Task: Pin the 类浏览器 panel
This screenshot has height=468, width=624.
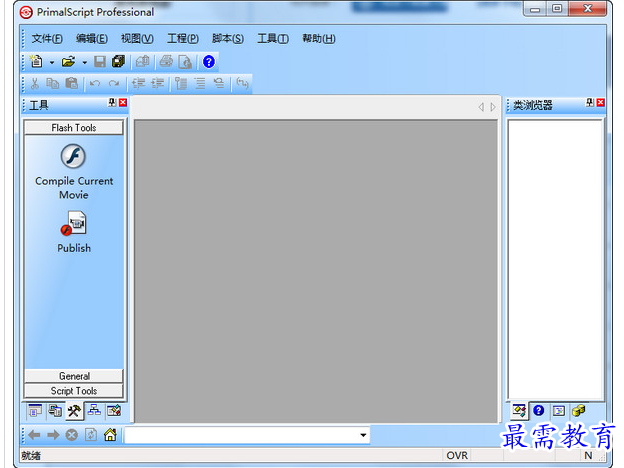Action: (x=590, y=103)
